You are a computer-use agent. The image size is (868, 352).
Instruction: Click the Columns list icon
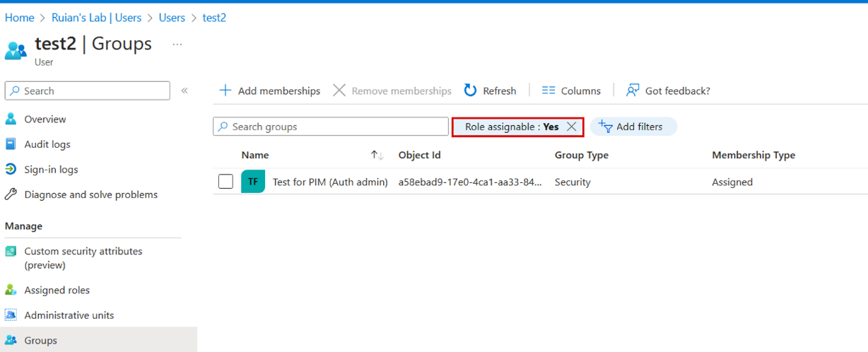point(549,90)
